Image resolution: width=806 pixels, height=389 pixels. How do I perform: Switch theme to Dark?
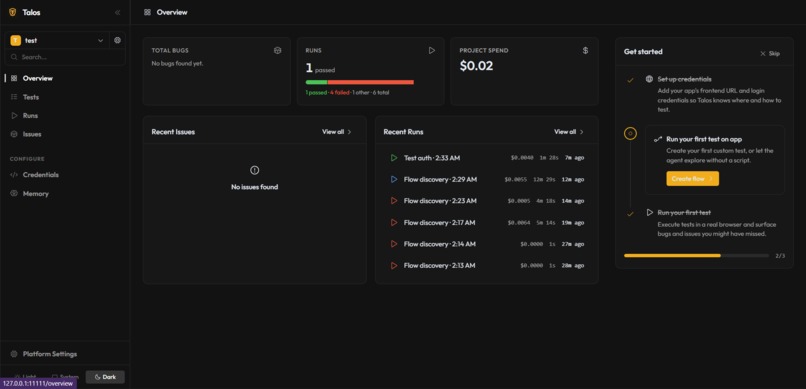pos(105,377)
